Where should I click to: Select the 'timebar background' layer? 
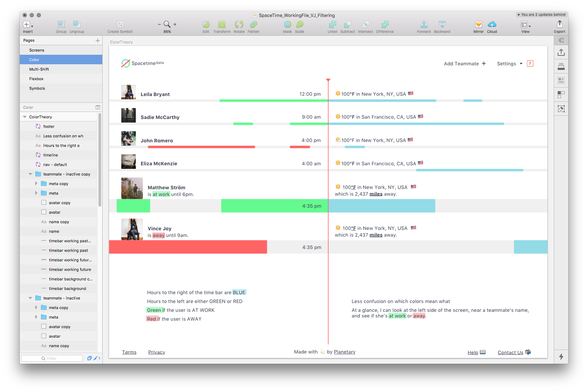[x=59, y=289]
